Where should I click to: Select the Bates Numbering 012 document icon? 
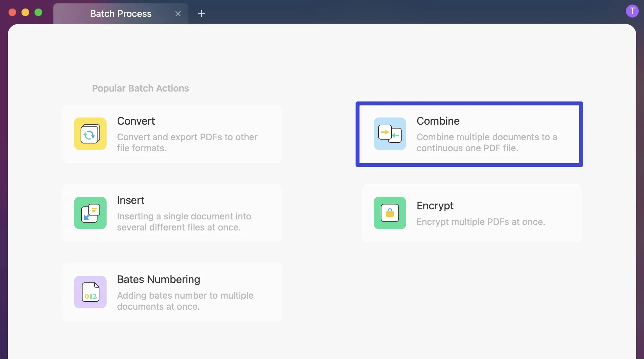coord(90,292)
